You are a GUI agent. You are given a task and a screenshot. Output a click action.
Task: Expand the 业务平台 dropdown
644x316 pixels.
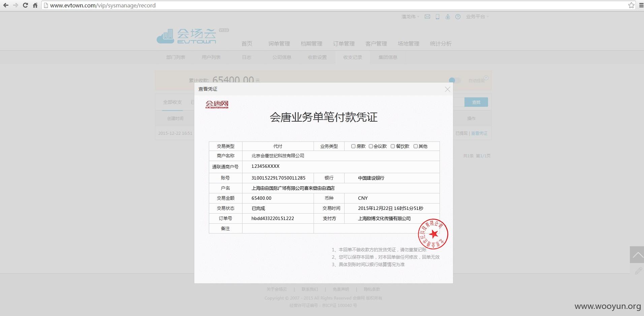pos(477,17)
